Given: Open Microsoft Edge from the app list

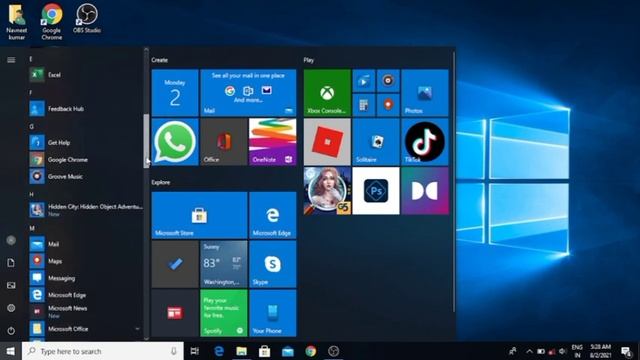Looking at the screenshot, I should pos(86,295).
